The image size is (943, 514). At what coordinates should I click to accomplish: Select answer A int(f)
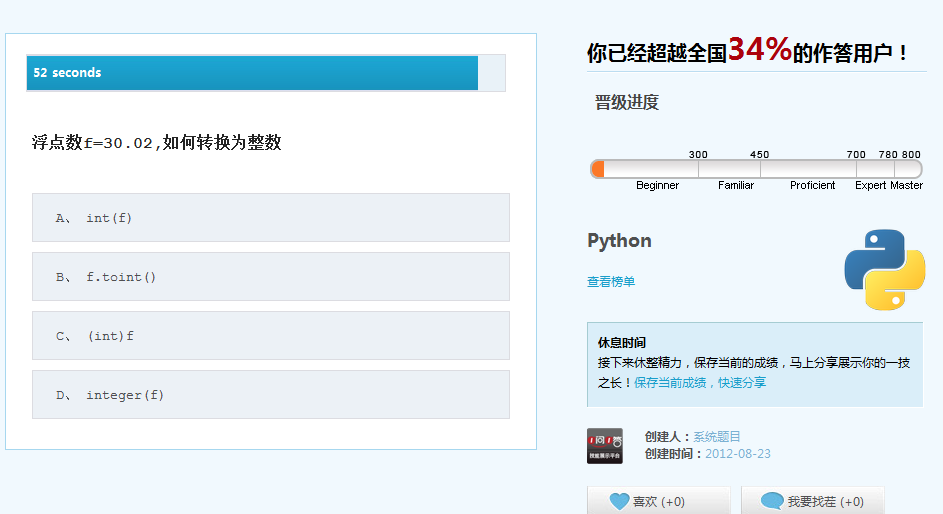(x=271, y=218)
